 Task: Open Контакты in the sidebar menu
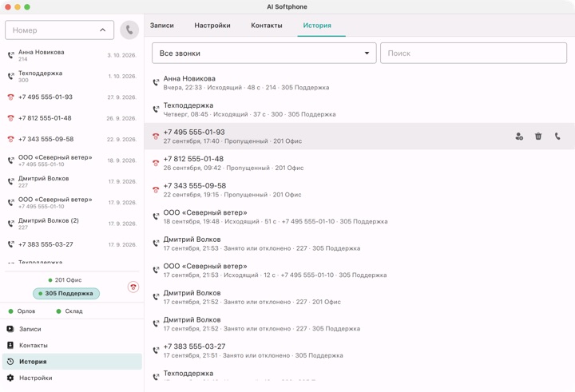[x=72, y=345]
